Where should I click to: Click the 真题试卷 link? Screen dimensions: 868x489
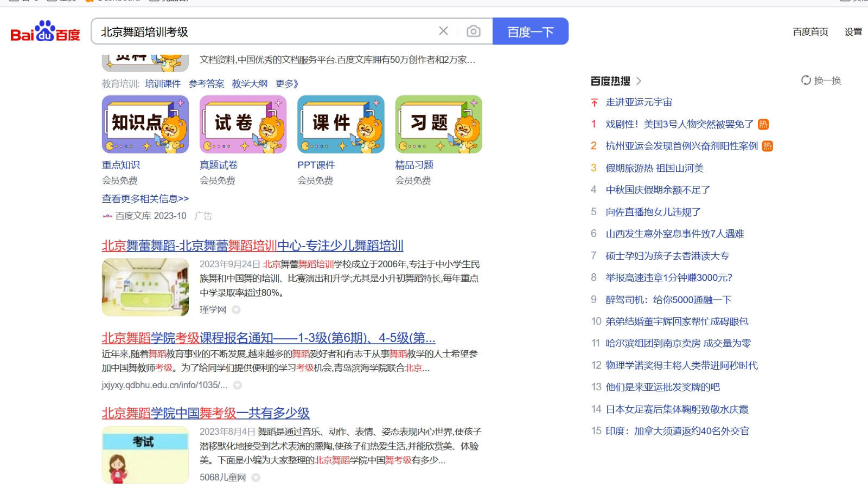click(x=219, y=165)
